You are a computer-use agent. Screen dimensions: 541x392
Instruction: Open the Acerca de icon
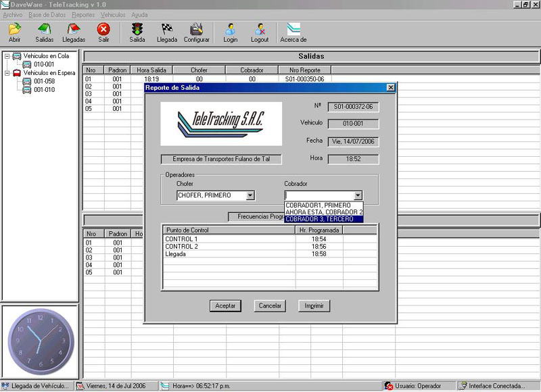[x=293, y=29]
